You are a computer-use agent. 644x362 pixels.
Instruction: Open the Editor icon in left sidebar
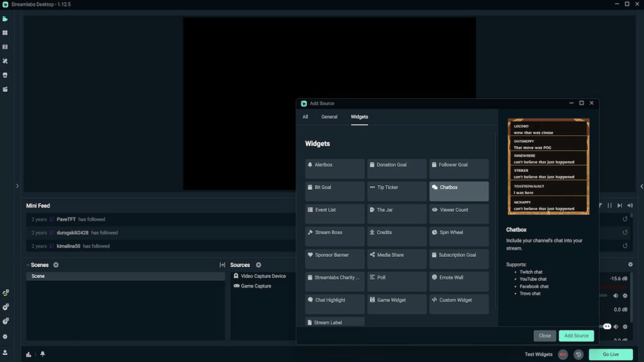(x=5, y=19)
